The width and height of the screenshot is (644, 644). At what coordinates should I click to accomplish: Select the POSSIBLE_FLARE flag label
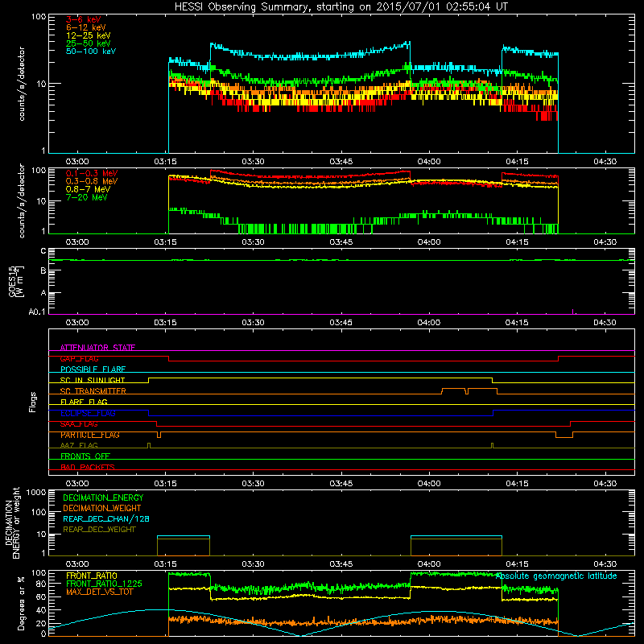93,369
